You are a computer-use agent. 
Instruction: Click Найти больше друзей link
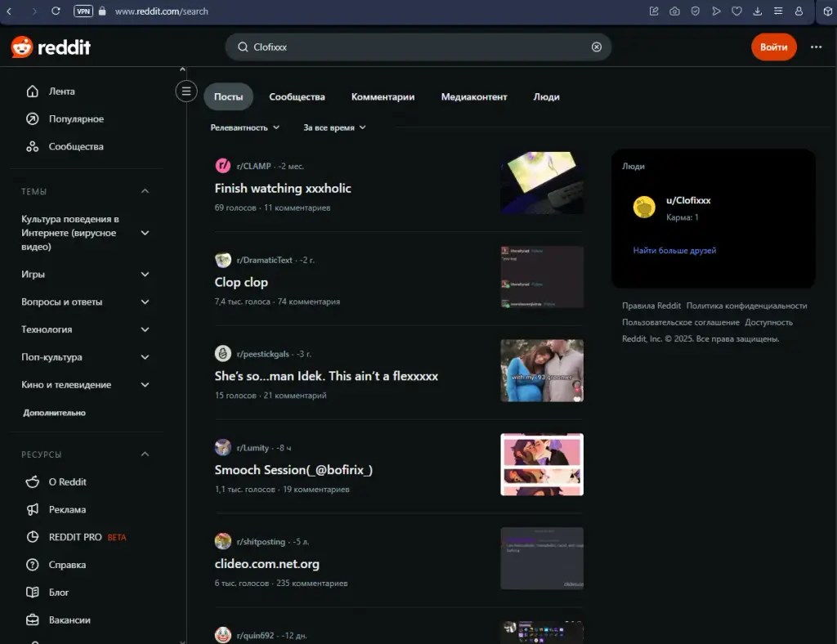(x=674, y=250)
